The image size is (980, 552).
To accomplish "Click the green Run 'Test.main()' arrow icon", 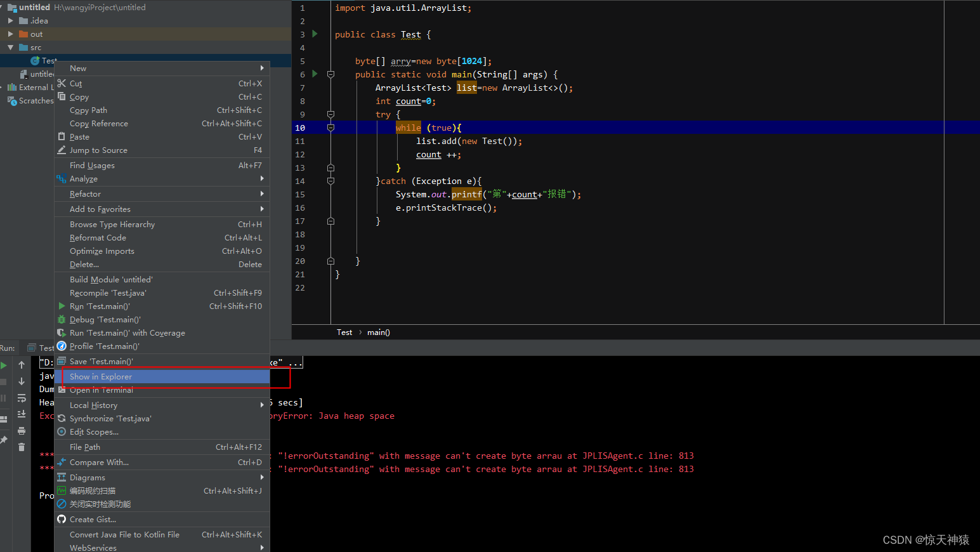I will click(x=62, y=306).
